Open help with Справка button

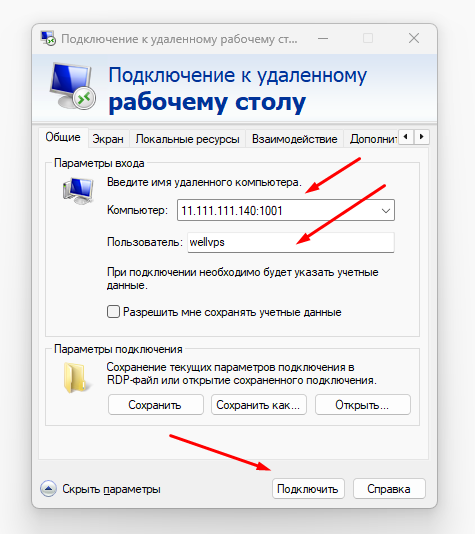click(389, 489)
